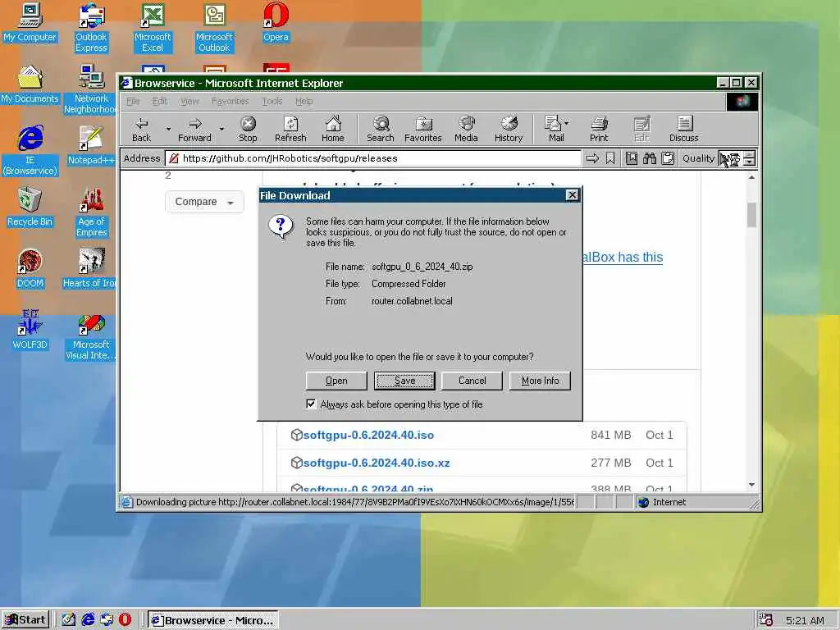Go to the Home page
840x630 pixels.
point(333,129)
